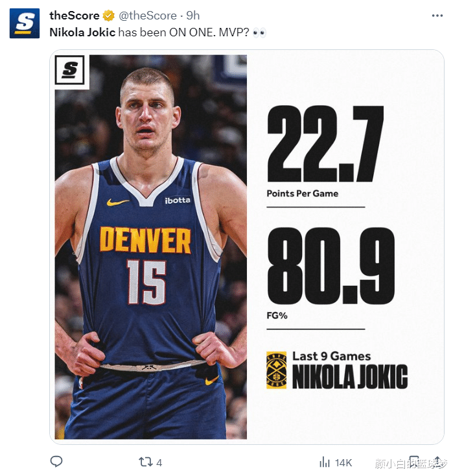
Task: Click the Denver Nuggets logo in graphic
Action: (276, 370)
